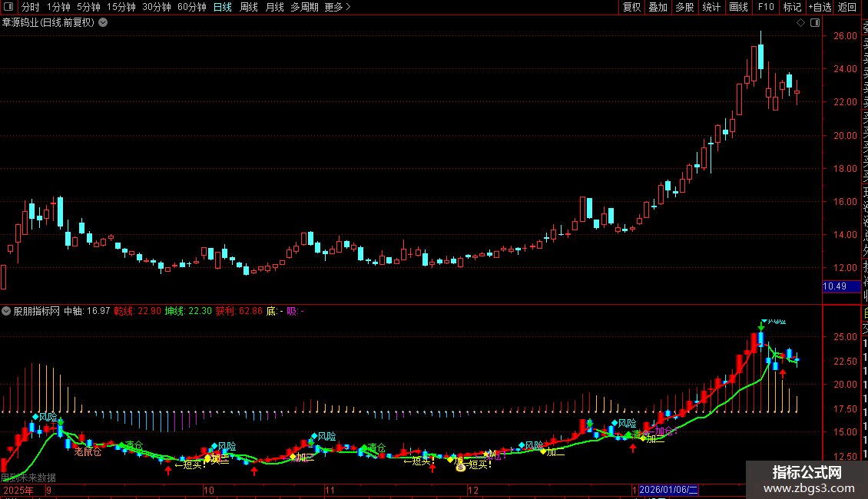Add stock via +自选 button
The width and height of the screenshot is (868, 499).
click(x=820, y=7)
